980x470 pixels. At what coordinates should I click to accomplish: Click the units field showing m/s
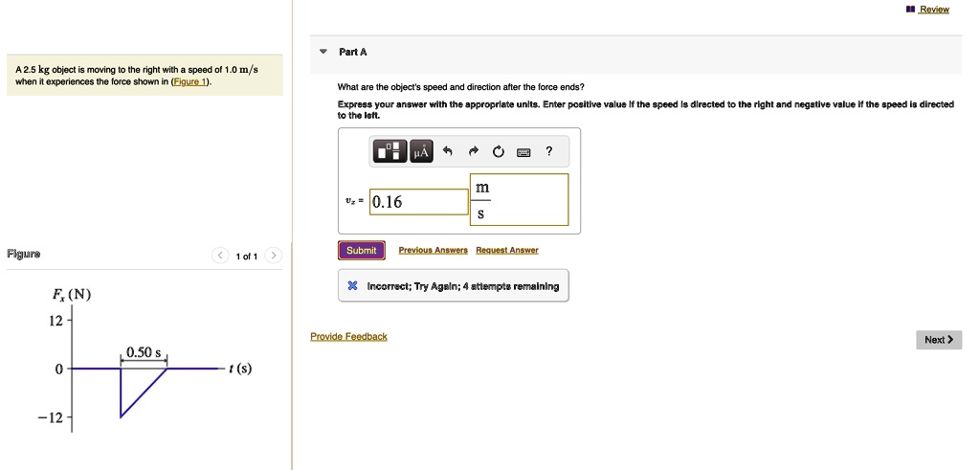pos(520,200)
